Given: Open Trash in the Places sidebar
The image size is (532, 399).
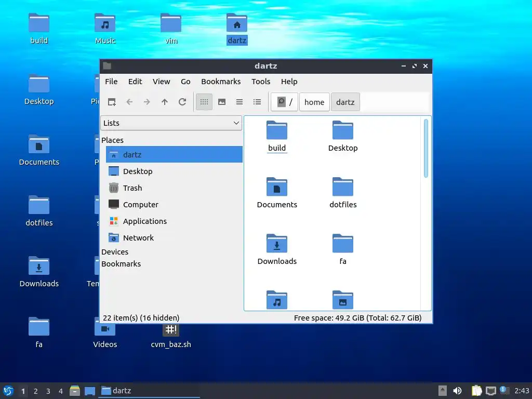Looking at the screenshot, I should point(174,188).
